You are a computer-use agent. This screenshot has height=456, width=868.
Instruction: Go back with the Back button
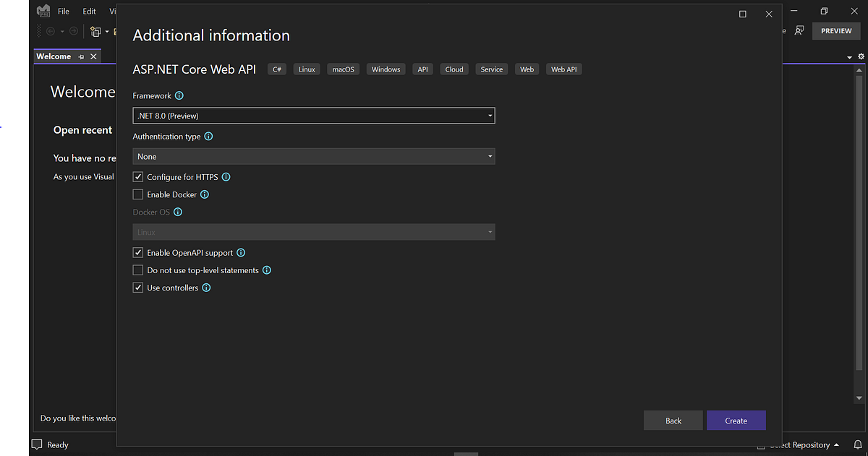pos(673,420)
